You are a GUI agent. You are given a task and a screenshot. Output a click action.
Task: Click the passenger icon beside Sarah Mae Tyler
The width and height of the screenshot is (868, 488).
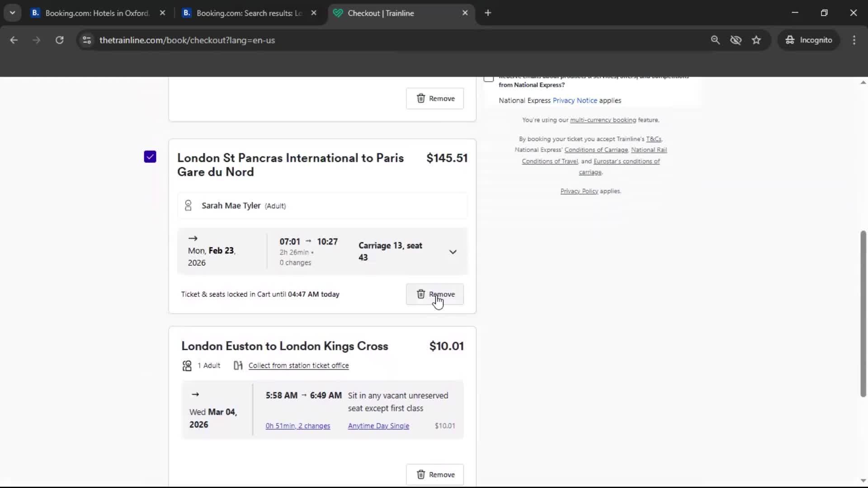point(189,206)
